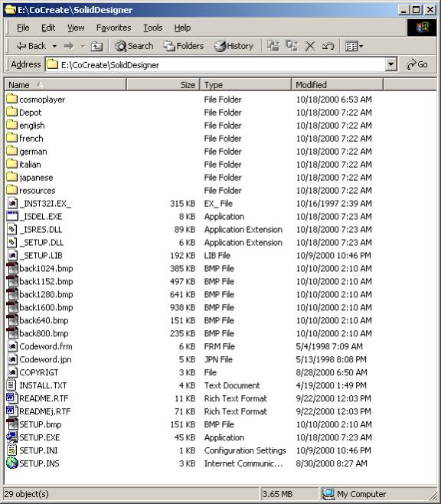This screenshot has width=441, height=504.
Task: Click the Undo toolbar icon
Action: tap(328, 46)
